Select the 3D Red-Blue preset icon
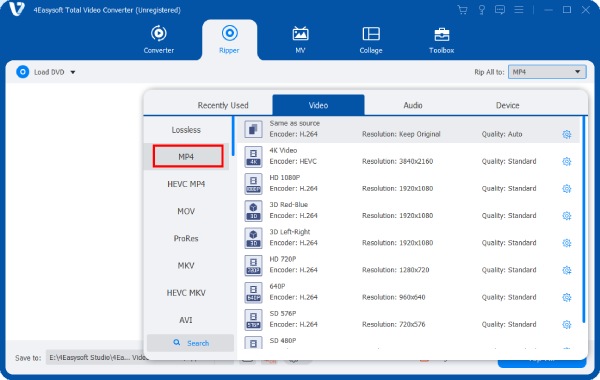Viewport: 600px width, 380px height. pyautogui.click(x=253, y=211)
